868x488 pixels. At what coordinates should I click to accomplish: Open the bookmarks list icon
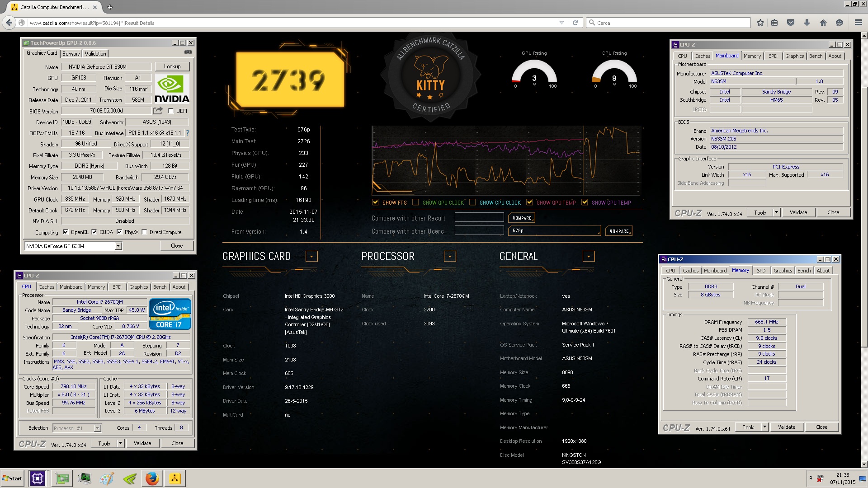click(x=774, y=23)
